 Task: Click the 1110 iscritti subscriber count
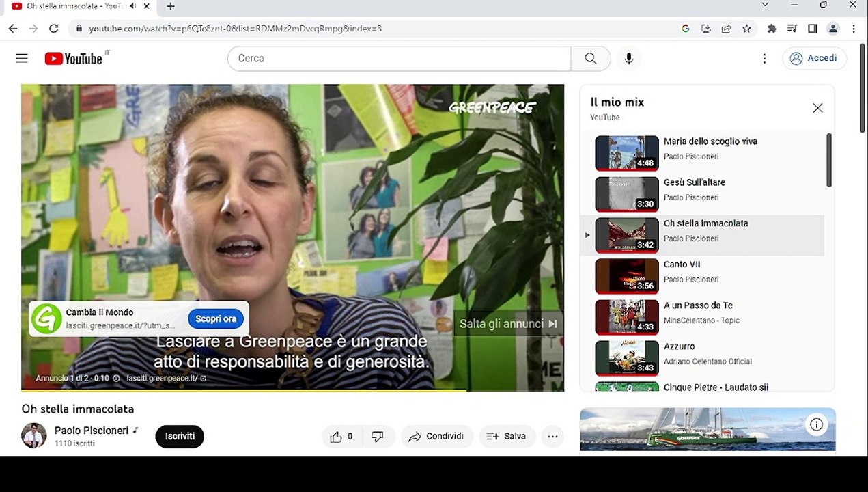[74, 443]
